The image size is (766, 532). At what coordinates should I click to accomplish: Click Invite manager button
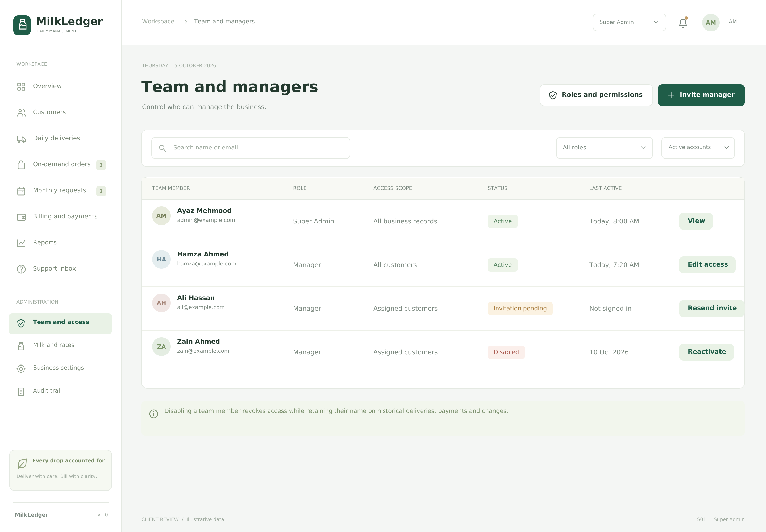(701, 95)
